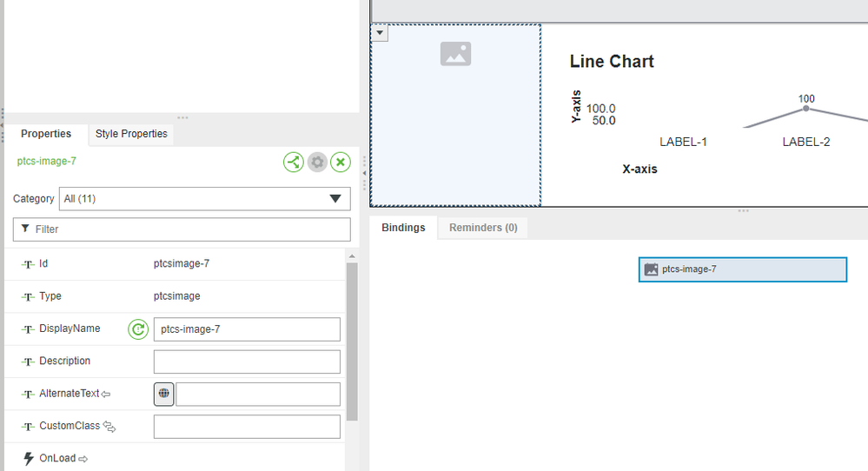Open the gray gear configuration icon
The image size is (868, 471).
(317, 163)
